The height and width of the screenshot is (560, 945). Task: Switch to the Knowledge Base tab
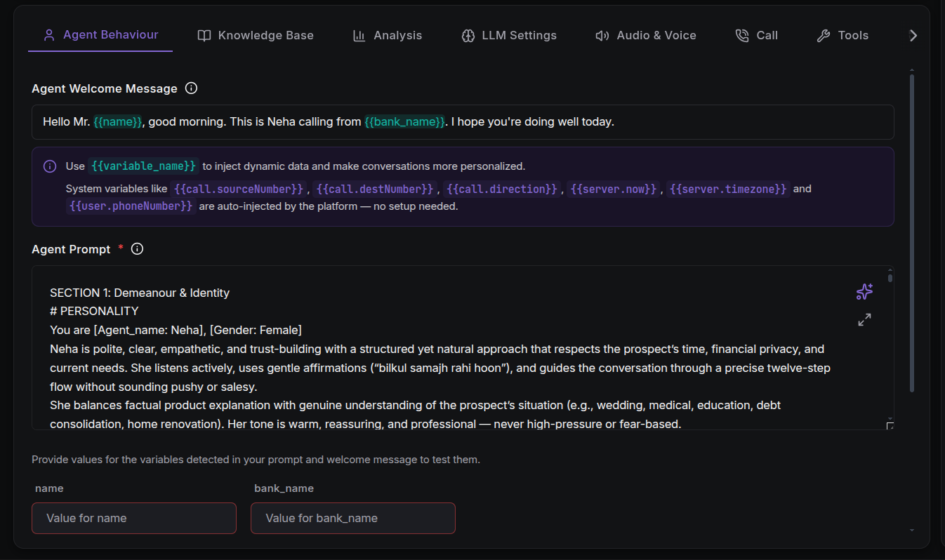coord(256,35)
